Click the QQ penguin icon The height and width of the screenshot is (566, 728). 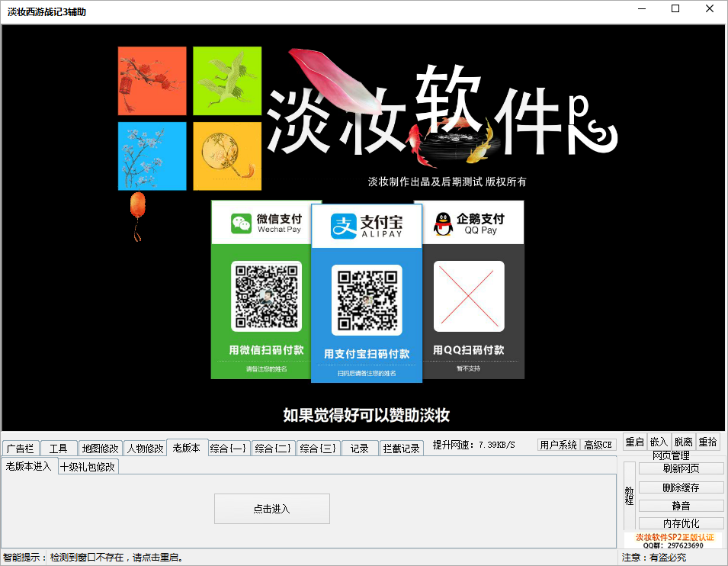coord(443,224)
